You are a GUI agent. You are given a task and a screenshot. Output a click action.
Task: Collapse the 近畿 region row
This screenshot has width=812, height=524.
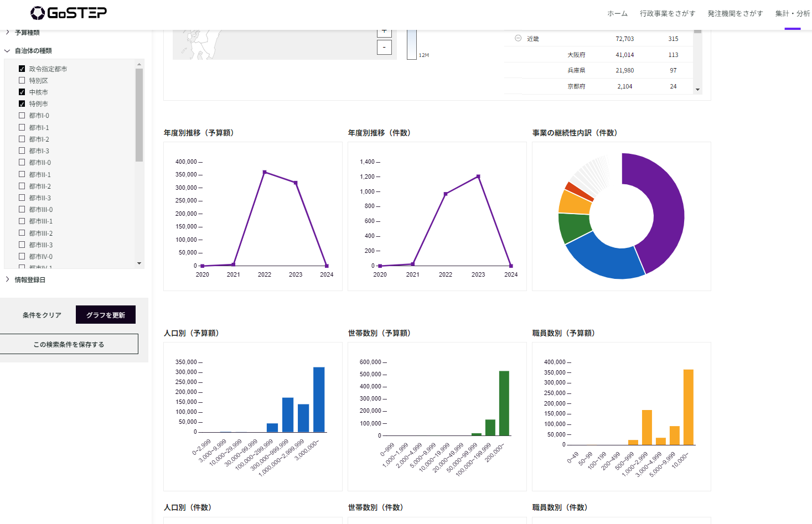518,38
